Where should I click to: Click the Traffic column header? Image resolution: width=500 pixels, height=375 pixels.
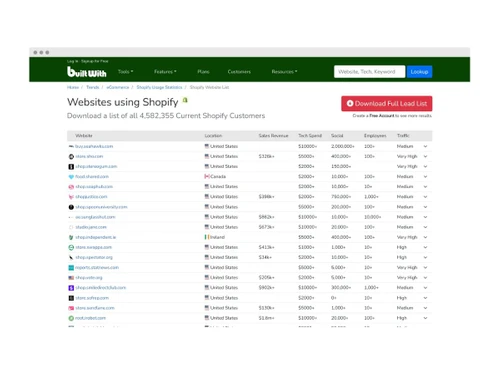tap(403, 136)
